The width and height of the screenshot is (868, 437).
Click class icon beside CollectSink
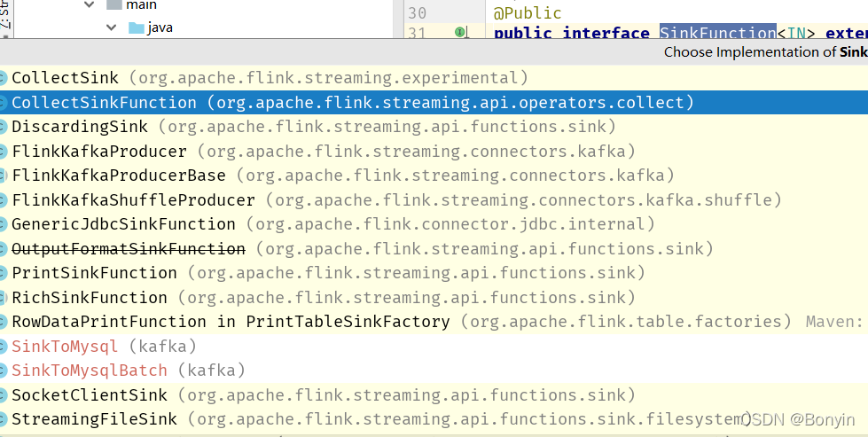[3, 78]
